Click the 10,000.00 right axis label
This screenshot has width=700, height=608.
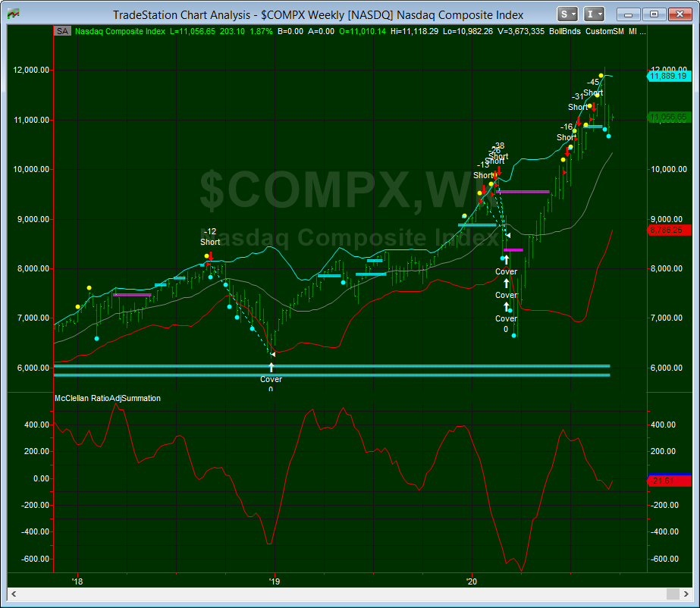669,169
